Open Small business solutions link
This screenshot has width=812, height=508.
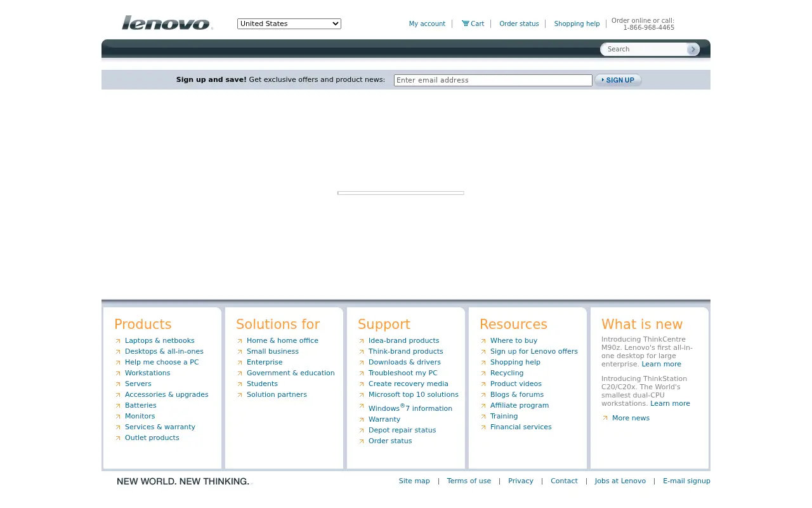[273, 352]
